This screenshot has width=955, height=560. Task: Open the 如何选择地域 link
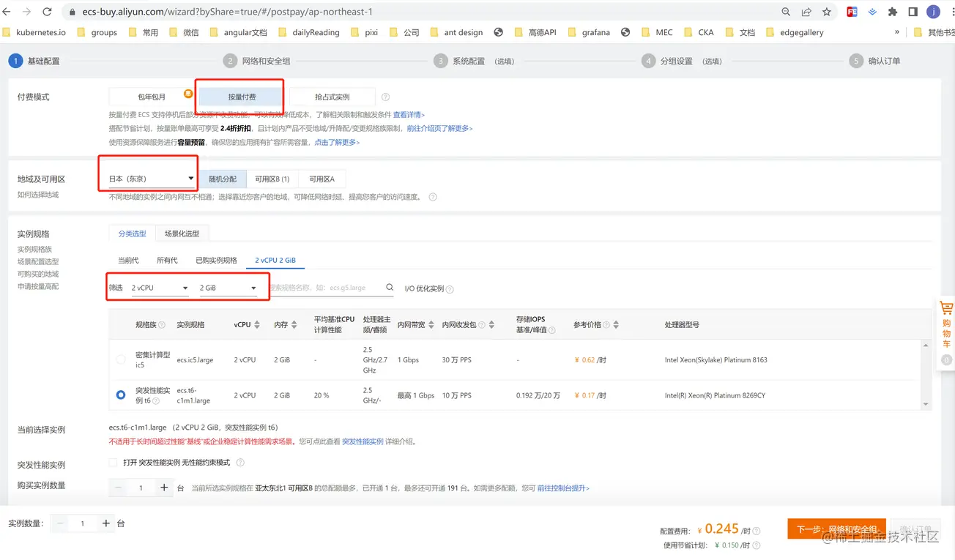pyautogui.click(x=38, y=195)
